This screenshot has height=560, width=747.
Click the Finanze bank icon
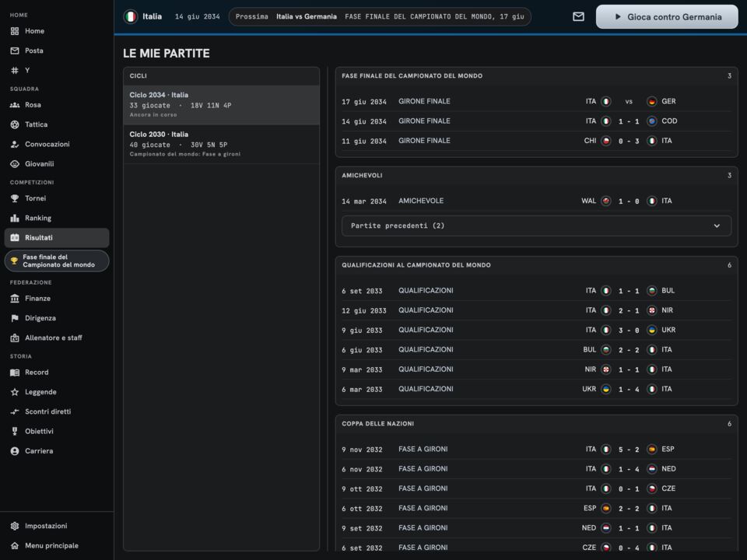[15, 299]
